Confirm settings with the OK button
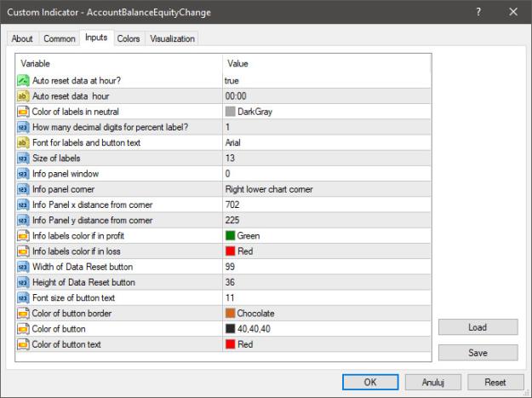The height and width of the screenshot is (398, 532). [x=370, y=382]
